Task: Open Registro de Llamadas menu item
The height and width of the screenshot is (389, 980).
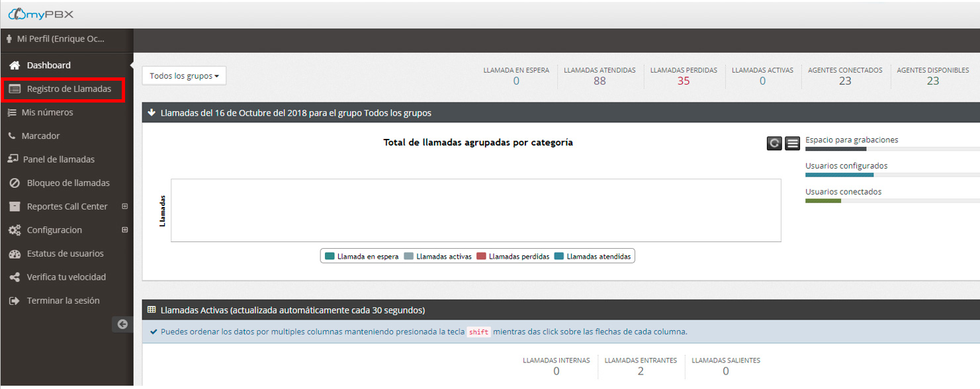Action: coord(68,89)
